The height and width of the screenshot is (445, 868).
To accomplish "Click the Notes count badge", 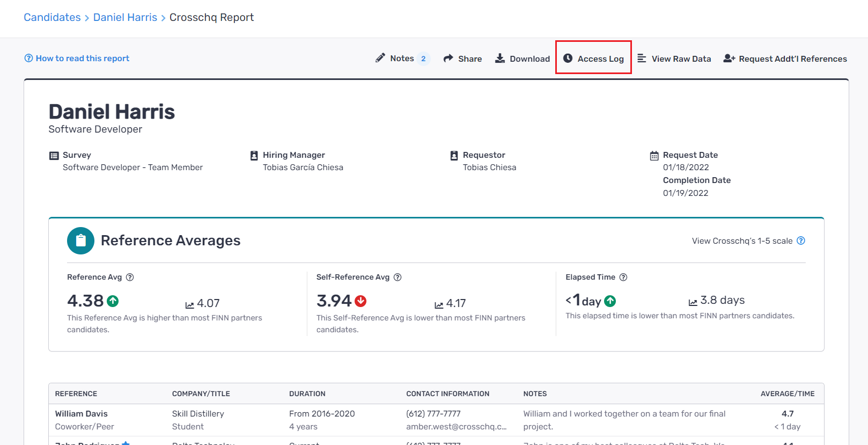I will (x=423, y=59).
